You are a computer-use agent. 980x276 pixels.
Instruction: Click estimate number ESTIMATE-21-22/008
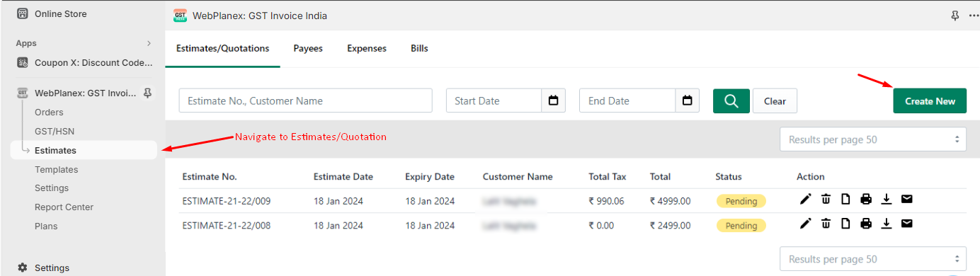pyautogui.click(x=227, y=226)
